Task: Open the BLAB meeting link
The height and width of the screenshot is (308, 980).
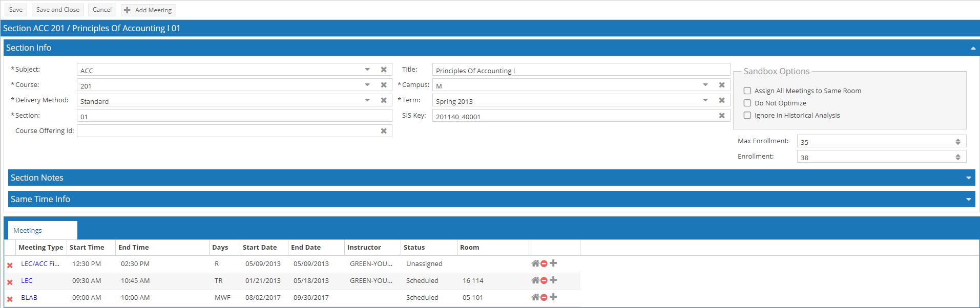Action: (29, 298)
